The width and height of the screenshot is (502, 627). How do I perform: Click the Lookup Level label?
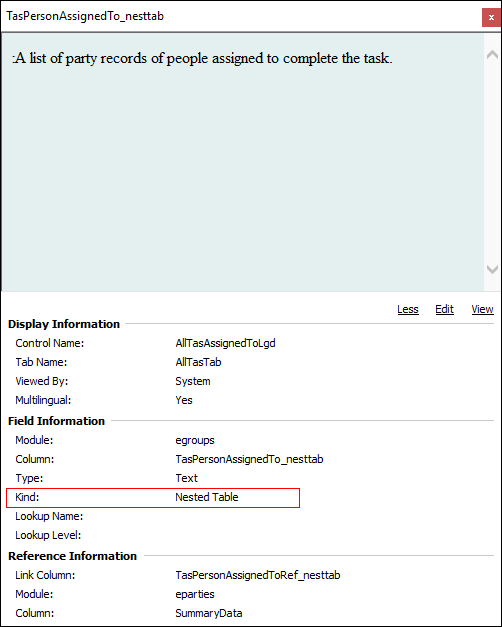(48, 535)
